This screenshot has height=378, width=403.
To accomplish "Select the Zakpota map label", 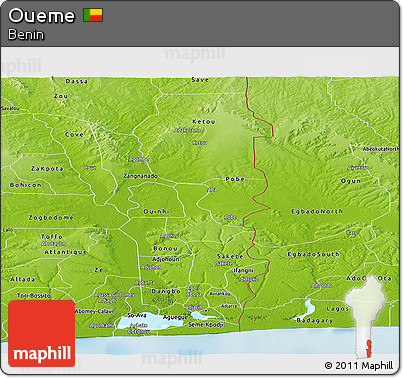I will click(47, 169).
